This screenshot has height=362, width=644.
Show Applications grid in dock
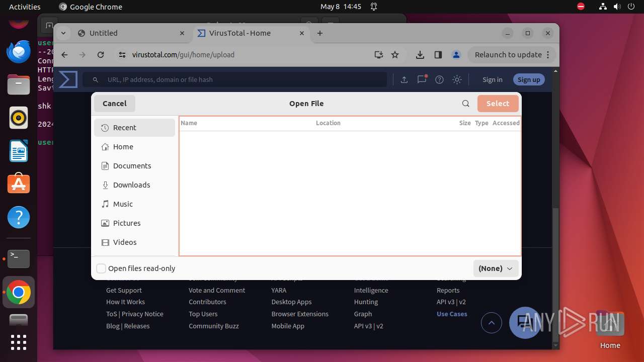point(19,342)
